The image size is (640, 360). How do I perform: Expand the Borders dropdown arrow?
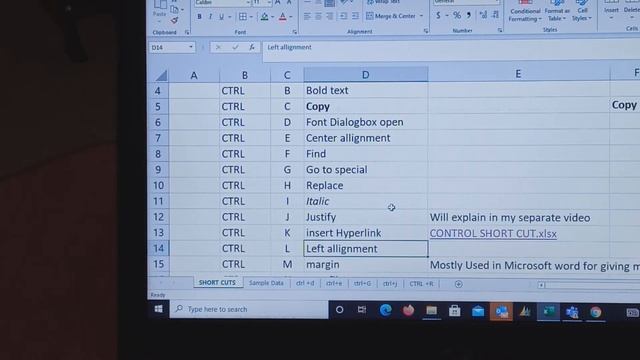click(x=251, y=17)
